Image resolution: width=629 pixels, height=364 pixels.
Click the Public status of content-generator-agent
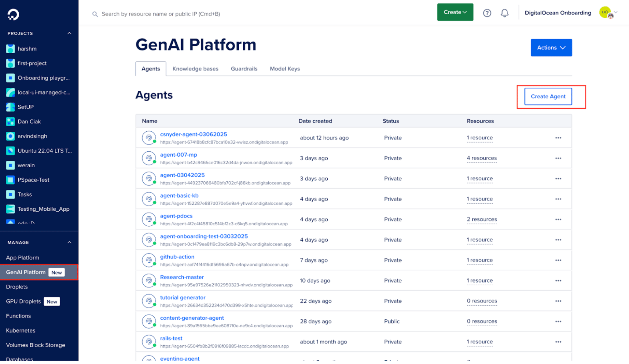[x=392, y=321]
